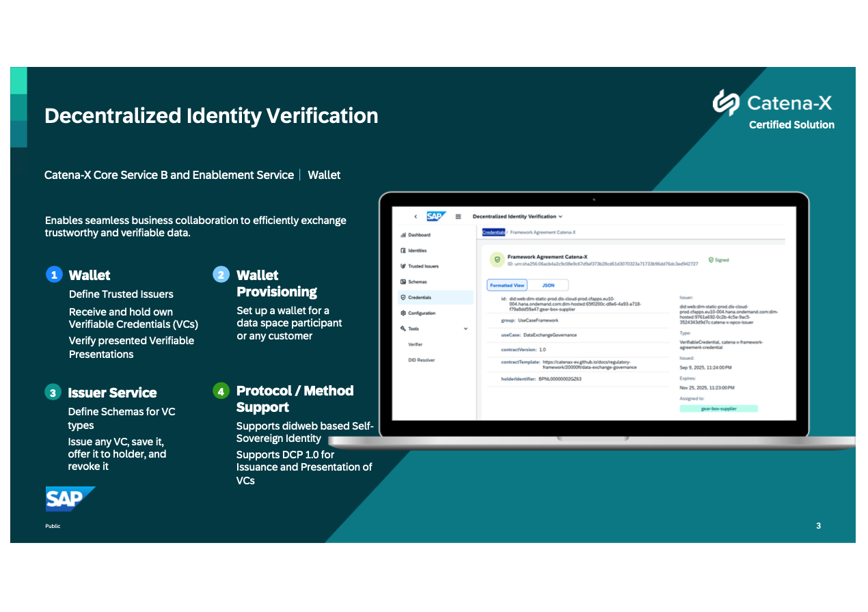Open the Decentralized Identity Verification app title dropdown
The width and height of the screenshot is (868, 612).
click(x=517, y=217)
